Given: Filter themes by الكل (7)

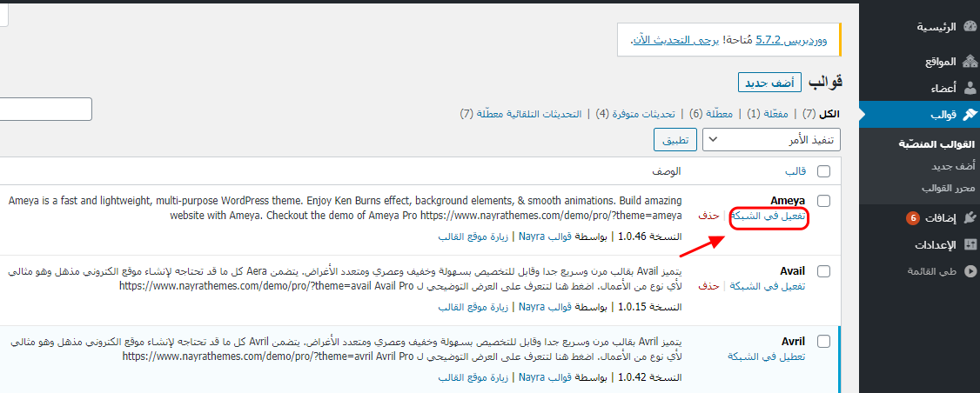Looking at the screenshot, I should click(x=821, y=114).
